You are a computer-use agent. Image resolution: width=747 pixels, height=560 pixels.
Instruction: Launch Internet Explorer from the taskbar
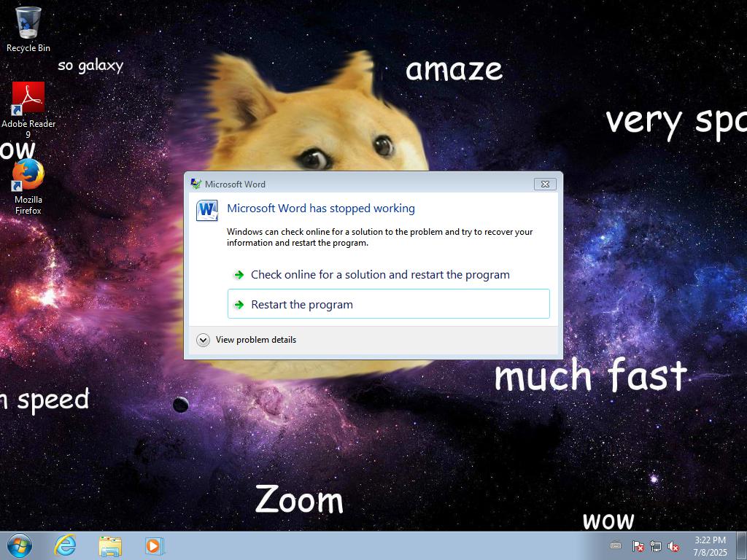(x=66, y=545)
